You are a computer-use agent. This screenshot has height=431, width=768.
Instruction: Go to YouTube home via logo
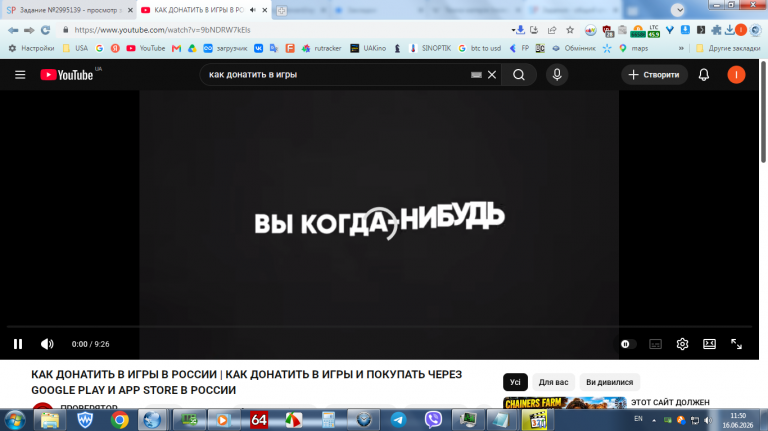coord(67,75)
